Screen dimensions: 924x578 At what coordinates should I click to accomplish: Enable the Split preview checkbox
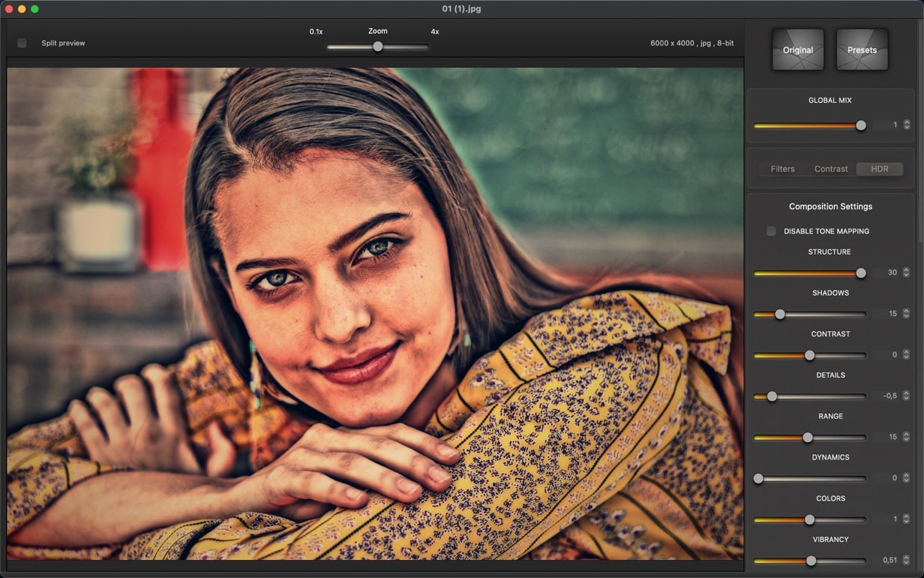tap(22, 43)
